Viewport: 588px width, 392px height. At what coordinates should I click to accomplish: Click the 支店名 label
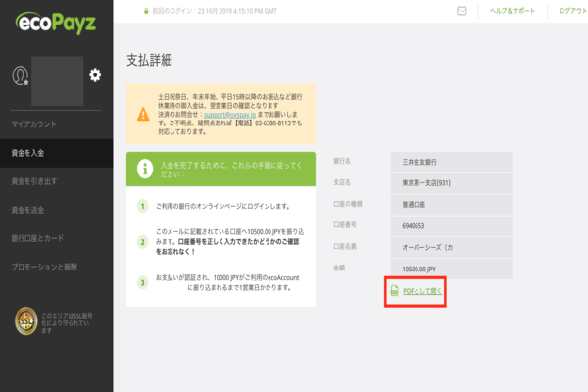tap(342, 182)
